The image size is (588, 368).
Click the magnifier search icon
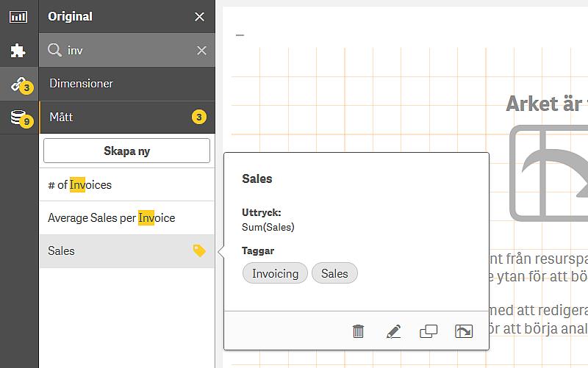54,50
